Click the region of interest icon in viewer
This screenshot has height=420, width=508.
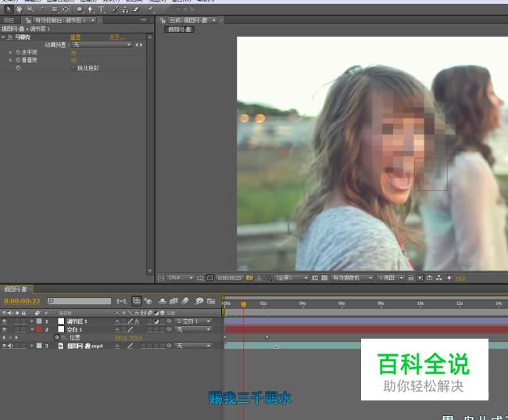315,278
